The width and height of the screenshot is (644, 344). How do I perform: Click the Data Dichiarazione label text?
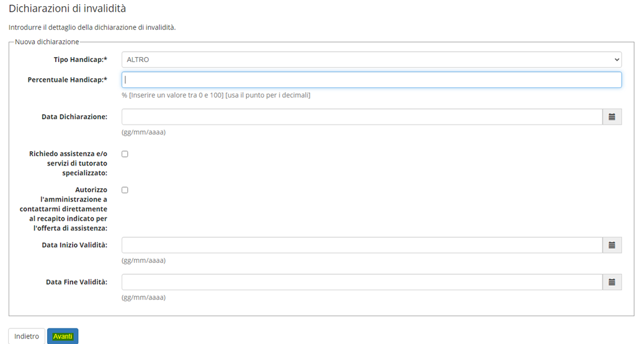point(74,117)
